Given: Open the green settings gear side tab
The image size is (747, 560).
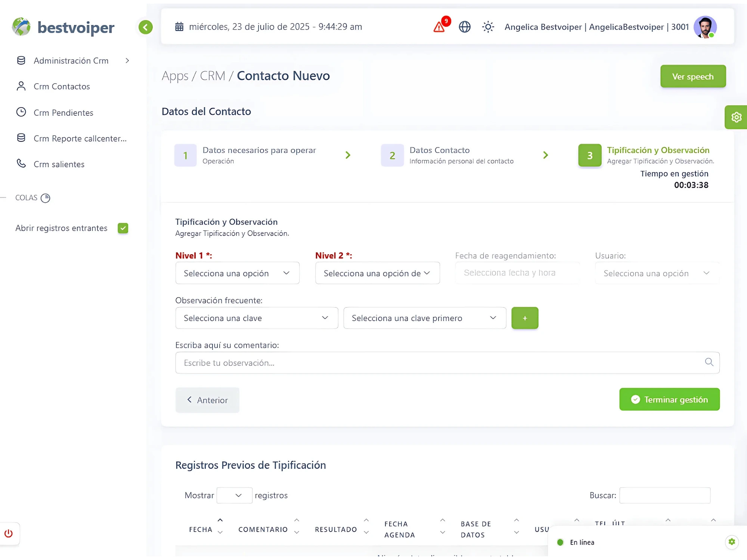Looking at the screenshot, I should click(736, 117).
